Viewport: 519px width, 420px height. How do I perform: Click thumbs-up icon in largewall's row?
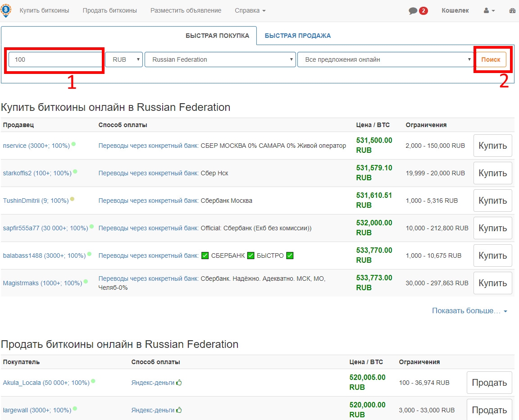click(x=179, y=410)
